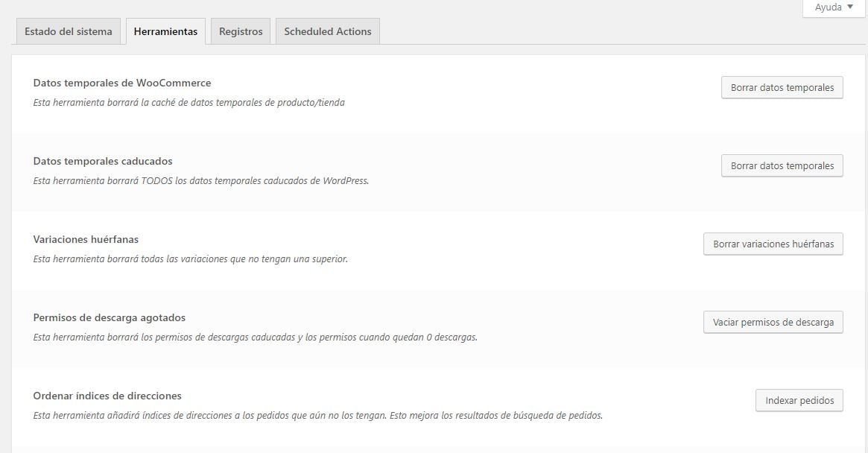Click the Datos temporales de WooCommerce heading
This screenshot has width=868, height=453.
(x=121, y=83)
